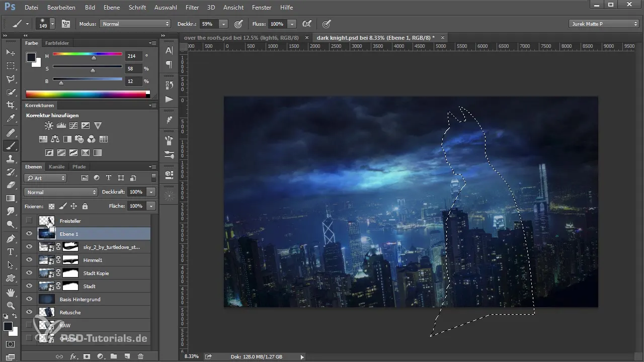Lock transparent pixels of layer

point(51,206)
